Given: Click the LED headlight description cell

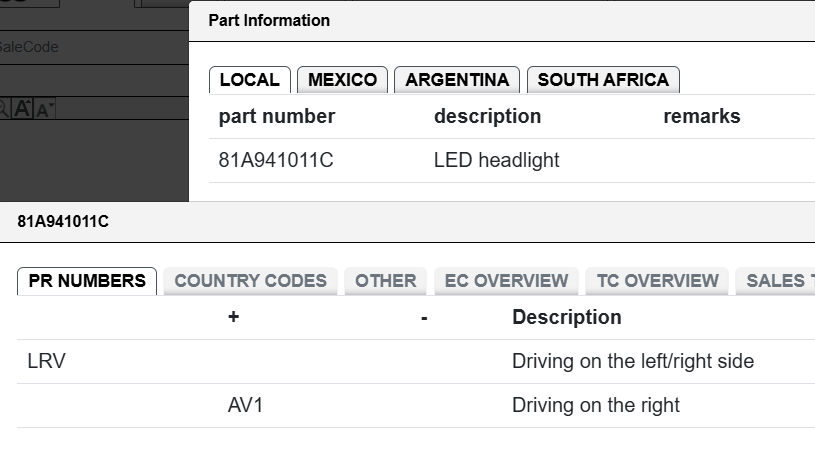Looking at the screenshot, I should 496,160.
